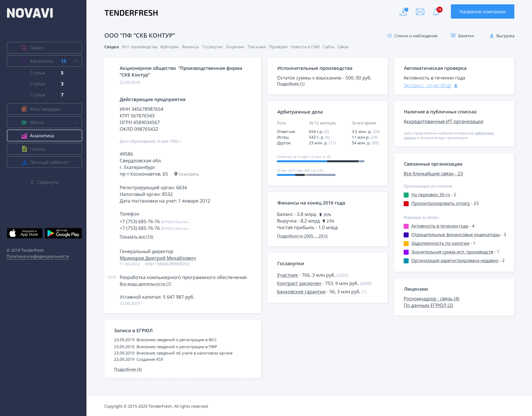
Task: Click the download inbox icon in header
Action: pos(404,12)
